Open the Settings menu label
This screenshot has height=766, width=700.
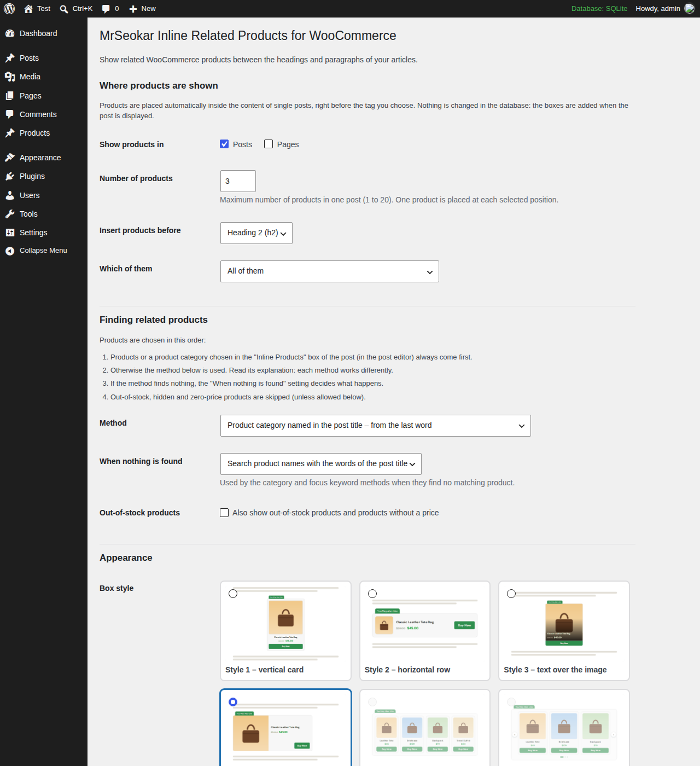(x=33, y=233)
